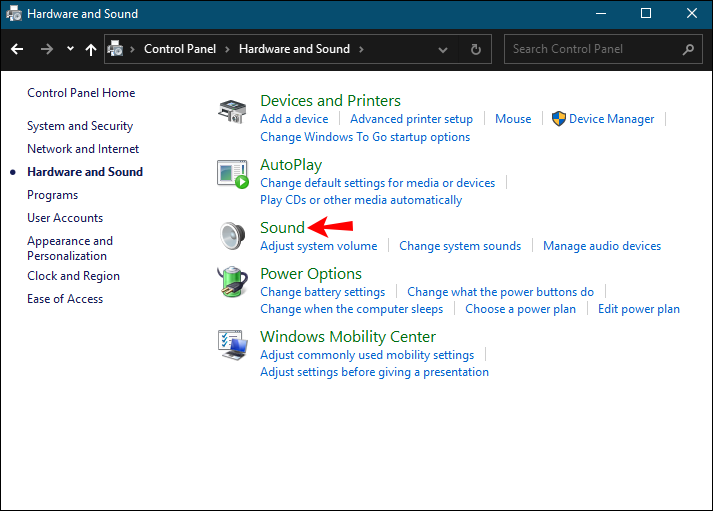This screenshot has width=713, height=511.
Task: Open the Sound heading link
Action: [282, 228]
